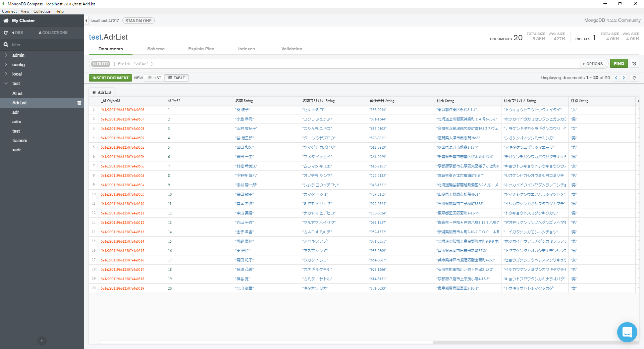
Task: Focus the query filter input field
Action: pos(345,64)
